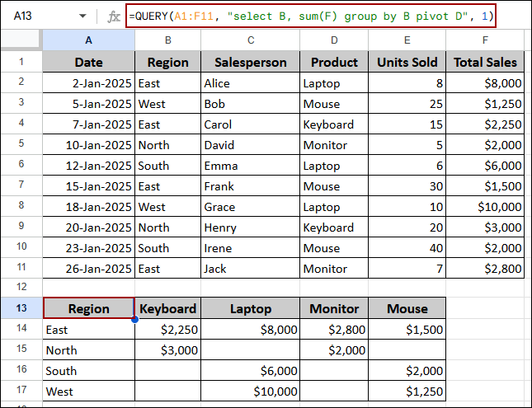Select the Units Sold cell with 25

click(407, 104)
